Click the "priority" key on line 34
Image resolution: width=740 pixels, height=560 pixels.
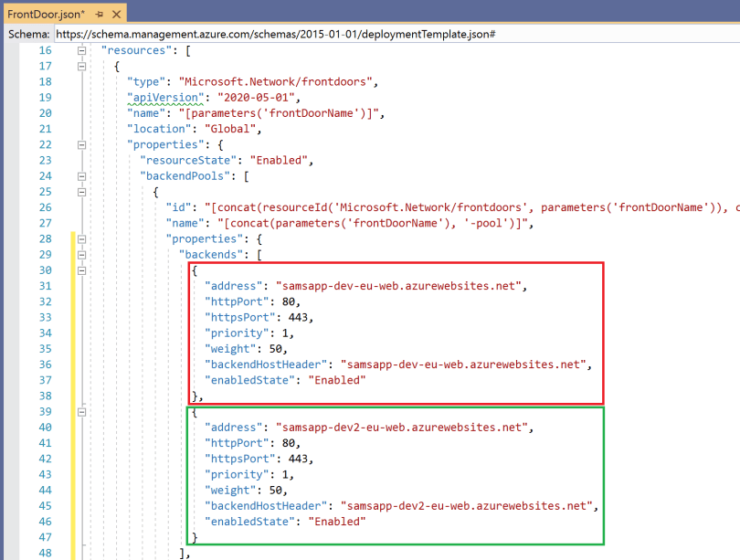pos(237,333)
